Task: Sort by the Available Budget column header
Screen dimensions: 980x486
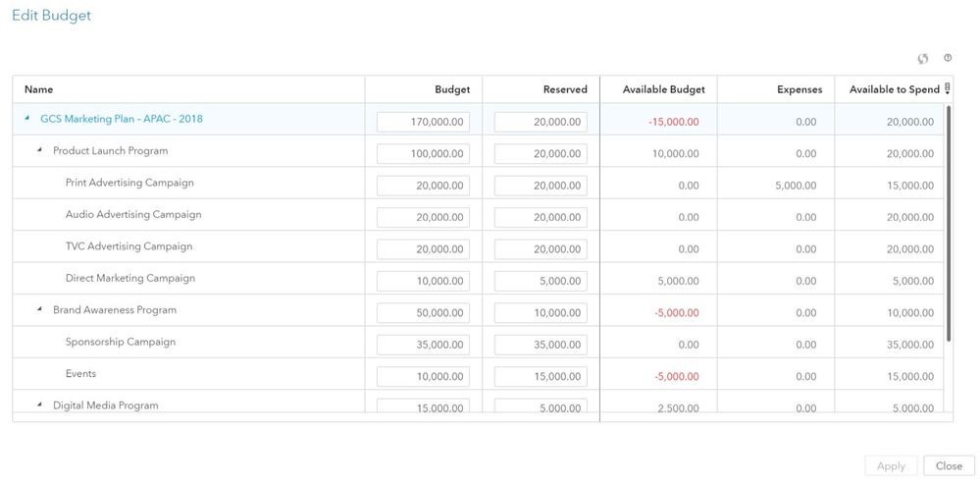Action: pos(664,89)
